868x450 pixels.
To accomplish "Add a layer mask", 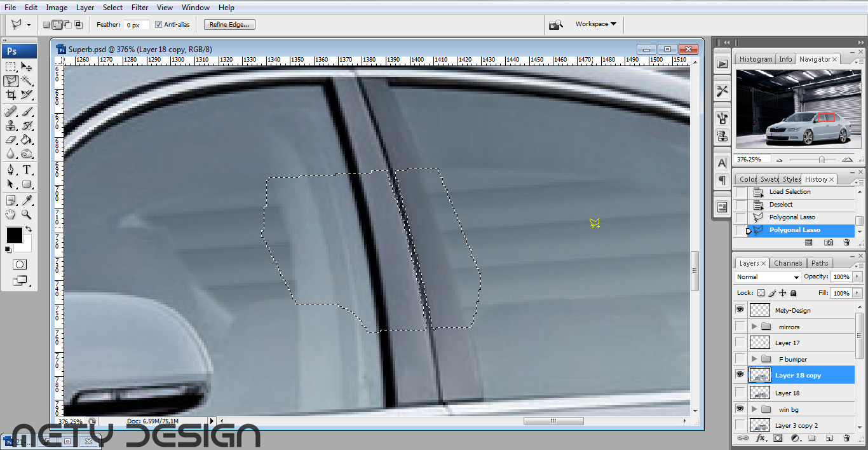I will [x=777, y=438].
